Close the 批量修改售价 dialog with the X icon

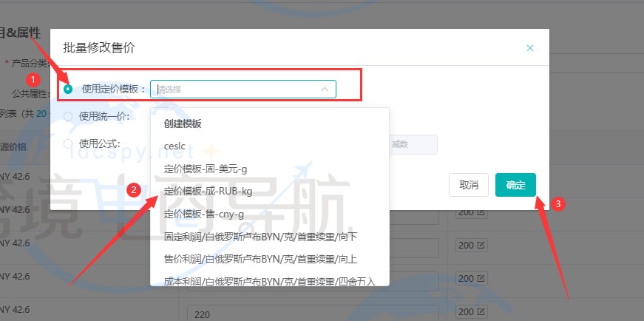coord(529,48)
